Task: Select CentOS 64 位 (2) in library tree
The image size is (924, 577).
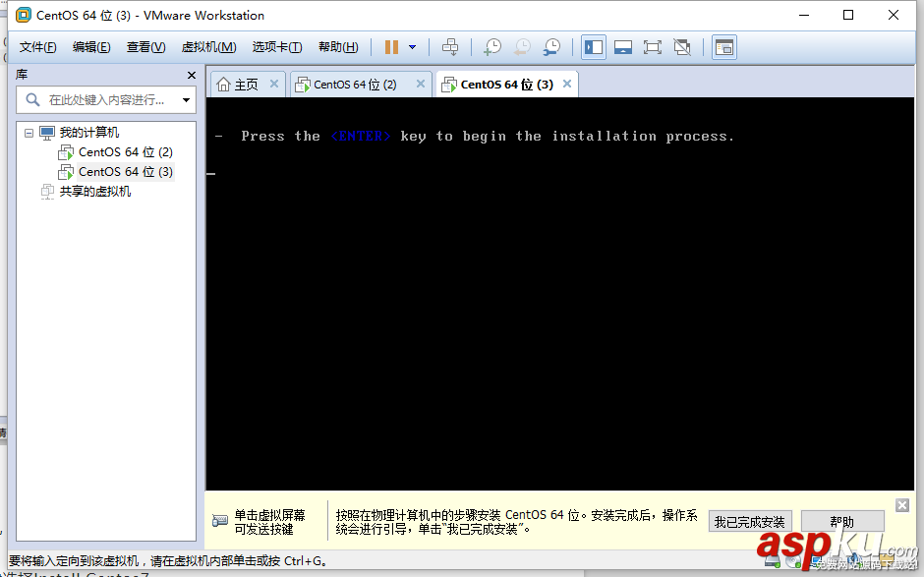Action: (126, 152)
